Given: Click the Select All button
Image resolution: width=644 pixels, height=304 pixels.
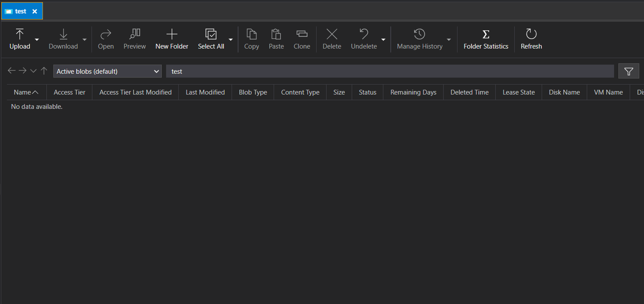Looking at the screenshot, I should [211, 39].
